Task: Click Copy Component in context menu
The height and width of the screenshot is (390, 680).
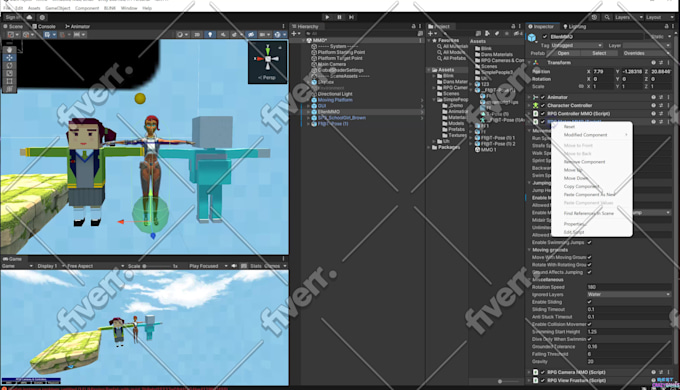Action: tap(581, 187)
